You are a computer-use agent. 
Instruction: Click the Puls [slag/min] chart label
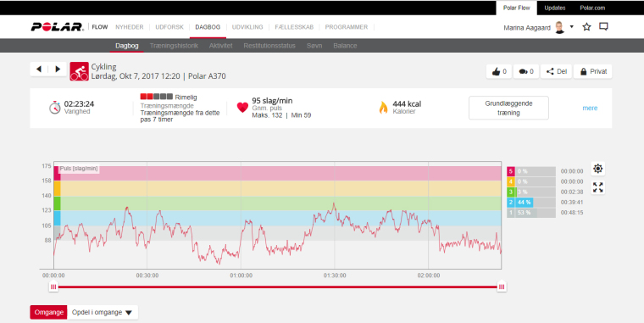79,169
